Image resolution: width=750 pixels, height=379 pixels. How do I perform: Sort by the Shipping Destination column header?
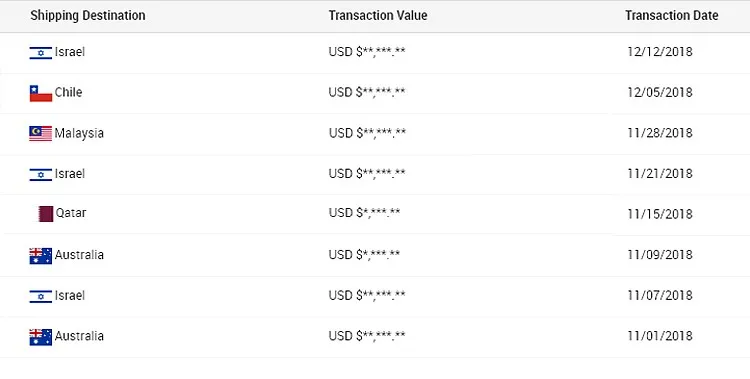(x=88, y=15)
